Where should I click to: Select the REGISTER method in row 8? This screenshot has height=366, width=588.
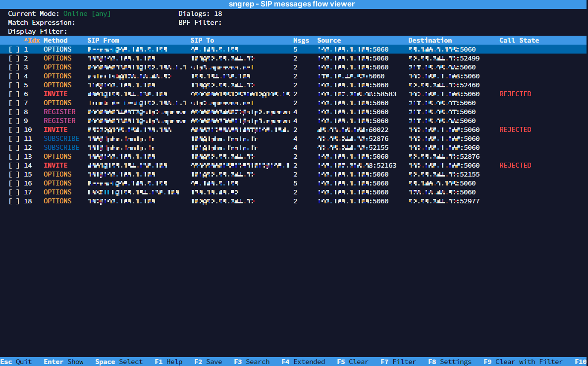(x=59, y=112)
